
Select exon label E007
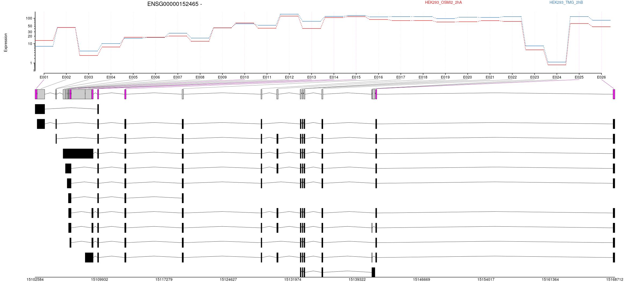coord(178,77)
